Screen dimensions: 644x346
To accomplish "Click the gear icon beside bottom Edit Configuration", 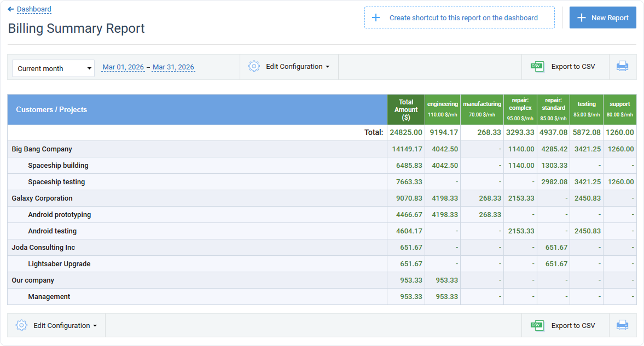I will [21, 325].
